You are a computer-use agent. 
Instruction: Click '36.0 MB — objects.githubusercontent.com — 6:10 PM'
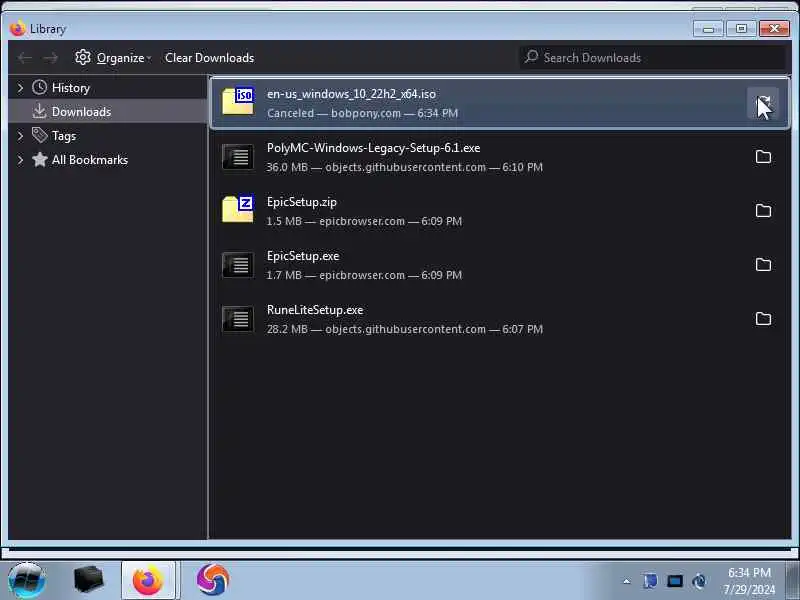tap(405, 167)
